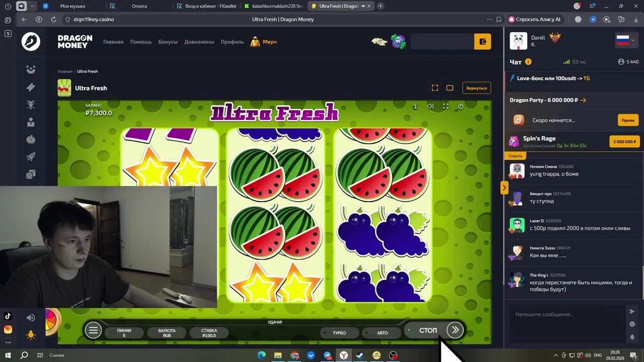The height and width of the screenshot is (362, 644).
Task: Click the 2 000 000 ₽ Spin's Rage button
Action: (624, 142)
